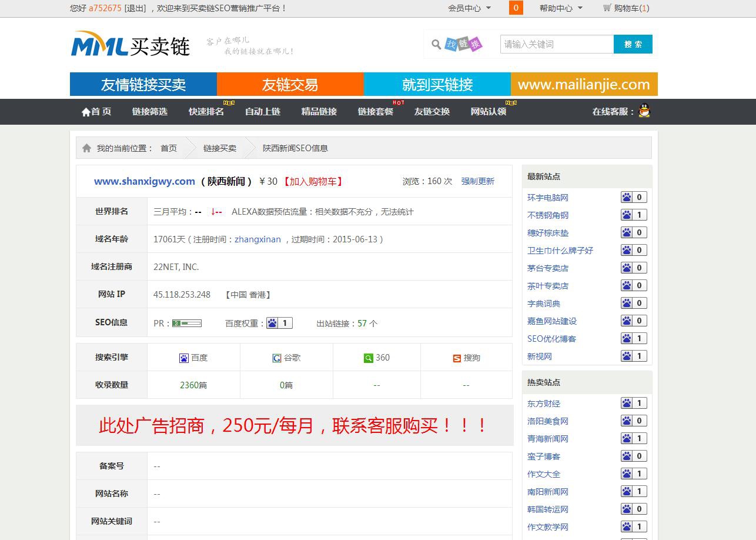Click the 链接买卖 breadcrumb link
Image resolution: width=756 pixels, height=540 pixels.
[220, 148]
